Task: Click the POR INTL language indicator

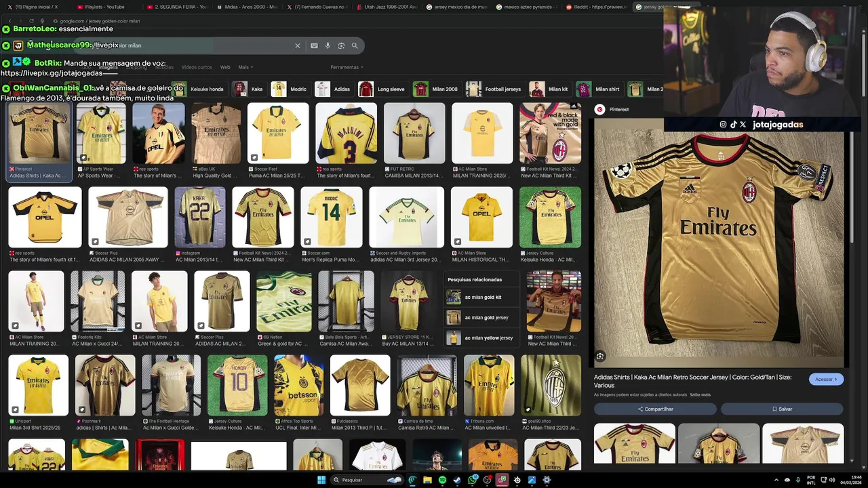Action: click(x=811, y=480)
